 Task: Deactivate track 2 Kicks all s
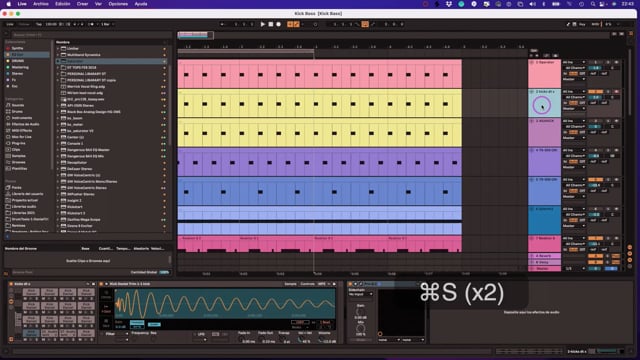[x=596, y=91]
